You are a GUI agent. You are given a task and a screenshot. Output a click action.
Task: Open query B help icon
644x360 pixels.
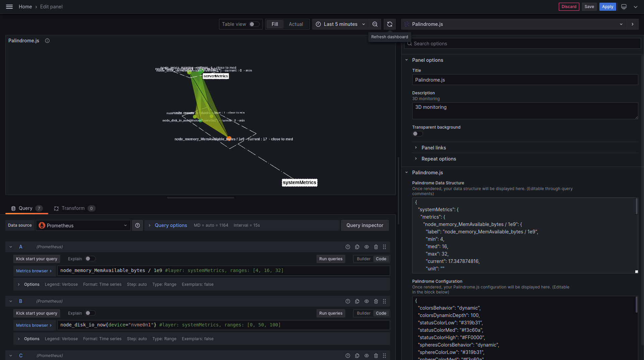pyautogui.click(x=348, y=301)
